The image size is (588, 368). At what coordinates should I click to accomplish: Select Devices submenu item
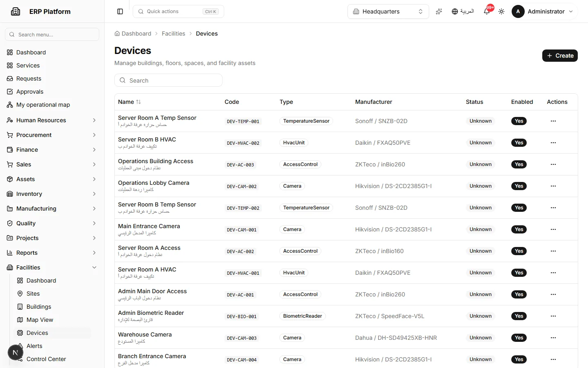click(52, 333)
